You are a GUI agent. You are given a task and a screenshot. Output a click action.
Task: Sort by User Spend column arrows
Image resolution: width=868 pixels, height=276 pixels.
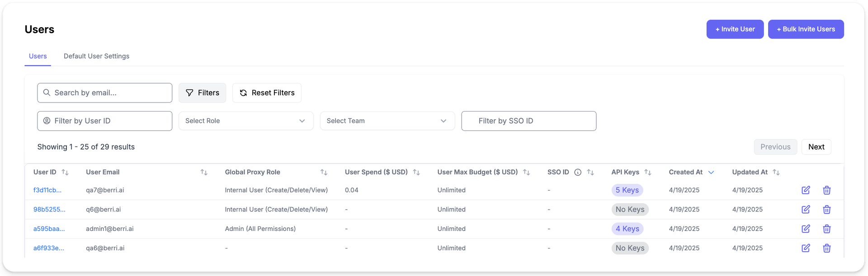point(416,172)
